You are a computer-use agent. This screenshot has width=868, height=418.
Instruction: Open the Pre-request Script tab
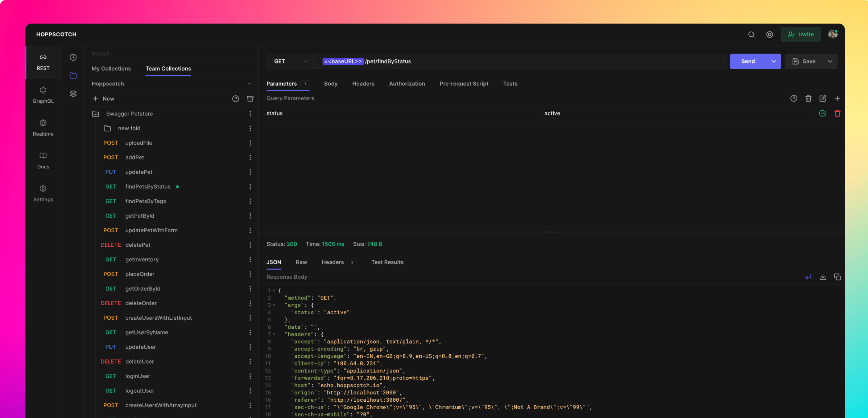point(464,83)
